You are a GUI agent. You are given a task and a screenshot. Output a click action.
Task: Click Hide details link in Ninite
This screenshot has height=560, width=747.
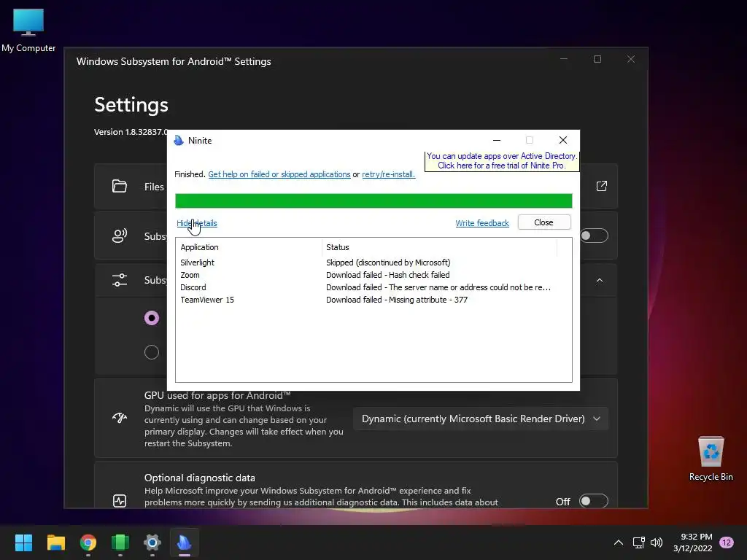tap(197, 223)
